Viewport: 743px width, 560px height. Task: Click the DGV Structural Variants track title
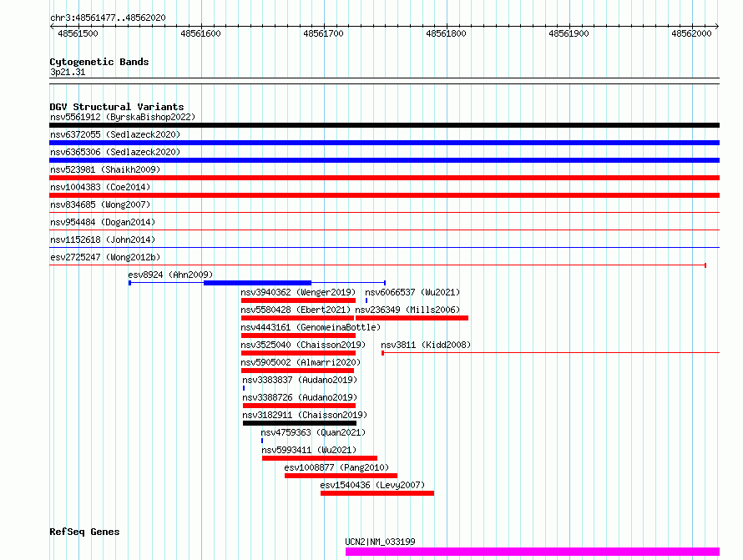pos(117,107)
